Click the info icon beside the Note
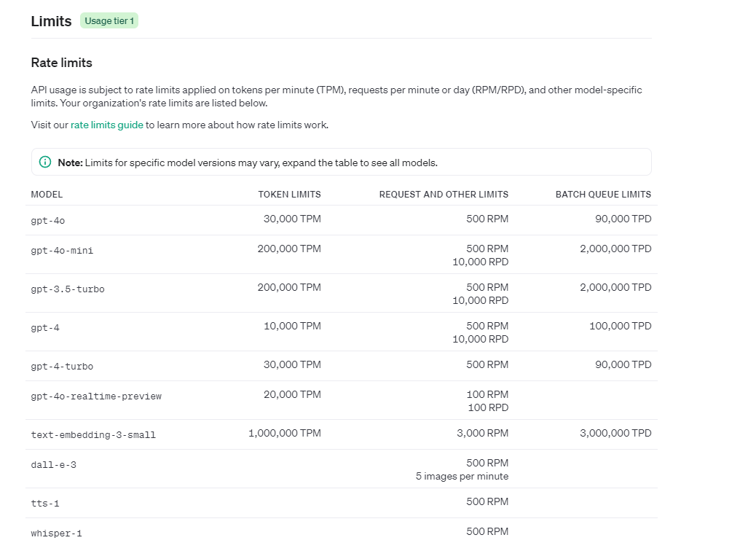756x551 pixels. [45, 163]
